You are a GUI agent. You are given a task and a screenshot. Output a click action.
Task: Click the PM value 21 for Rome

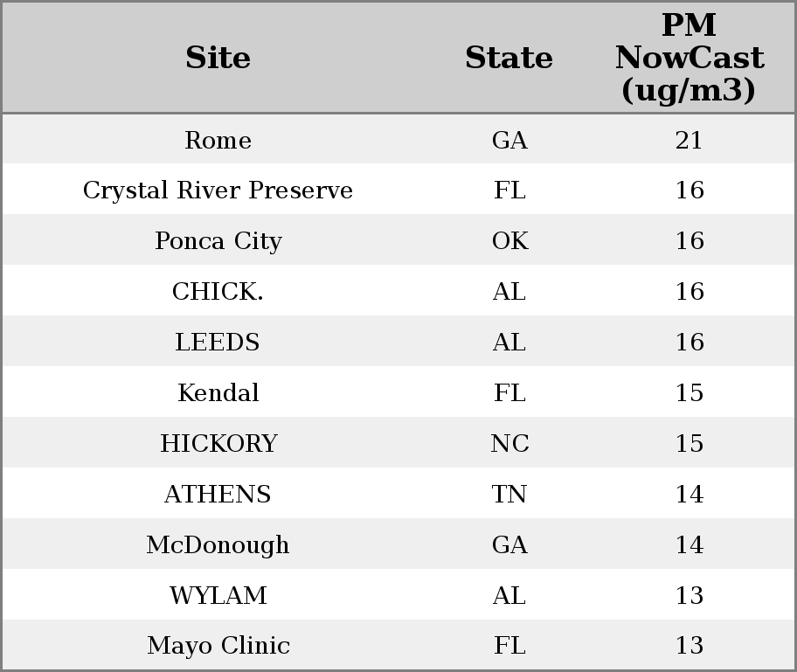[x=689, y=140]
